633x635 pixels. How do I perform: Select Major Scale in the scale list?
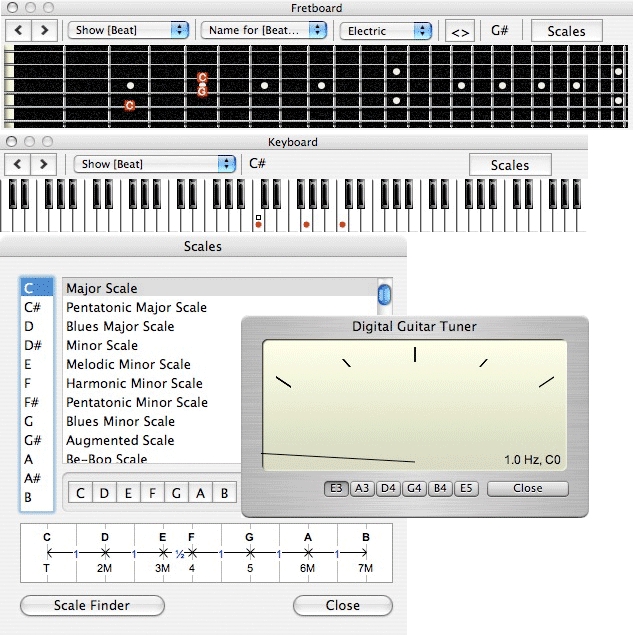click(x=220, y=288)
